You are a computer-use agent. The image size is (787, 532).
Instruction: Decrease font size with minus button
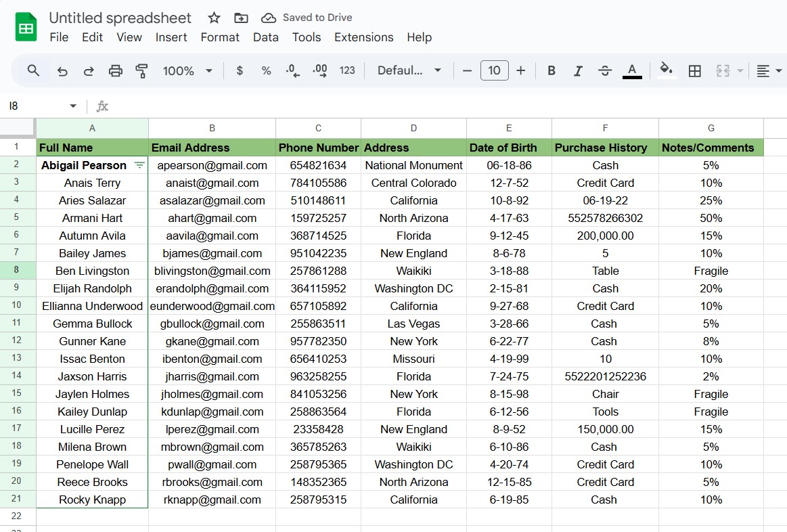pos(467,71)
